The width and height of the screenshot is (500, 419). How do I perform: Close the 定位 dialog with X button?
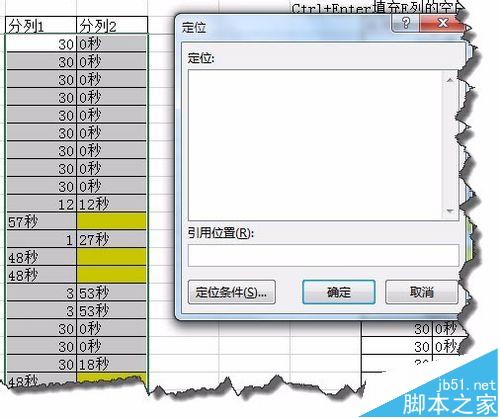443,23
